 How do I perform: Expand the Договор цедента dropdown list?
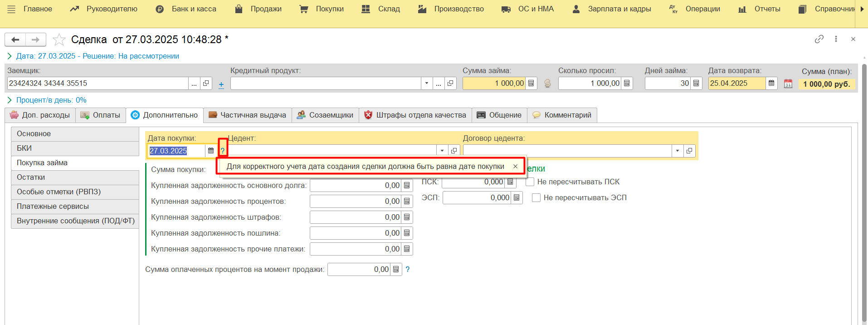click(x=678, y=151)
